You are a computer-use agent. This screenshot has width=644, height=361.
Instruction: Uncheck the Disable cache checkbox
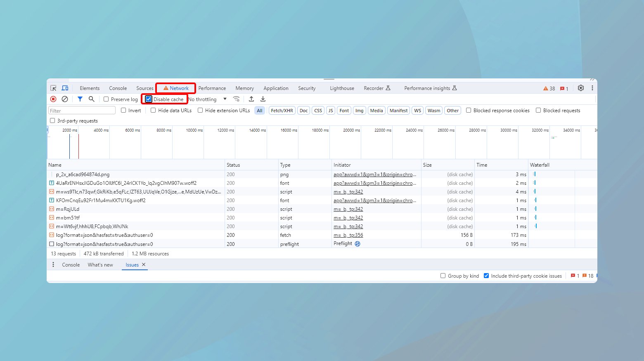coord(149,99)
